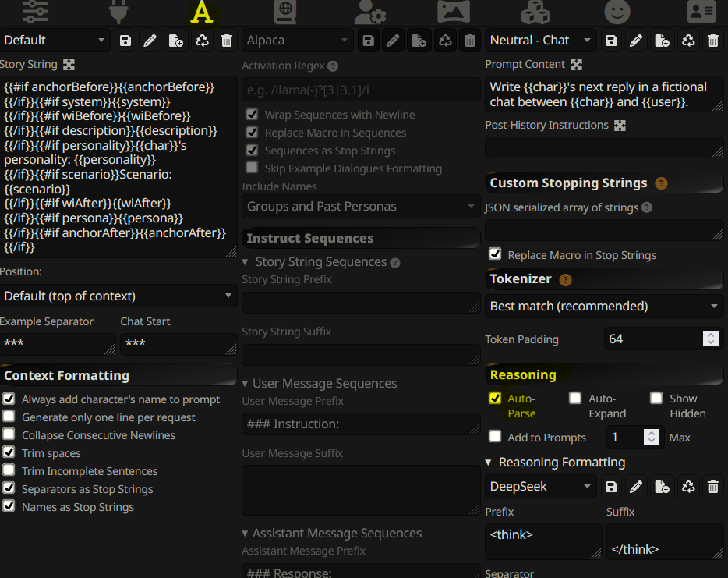Viewport: 728px width, 578px height.
Task: Expand the Story String editor
Action: pyautogui.click(x=69, y=65)
